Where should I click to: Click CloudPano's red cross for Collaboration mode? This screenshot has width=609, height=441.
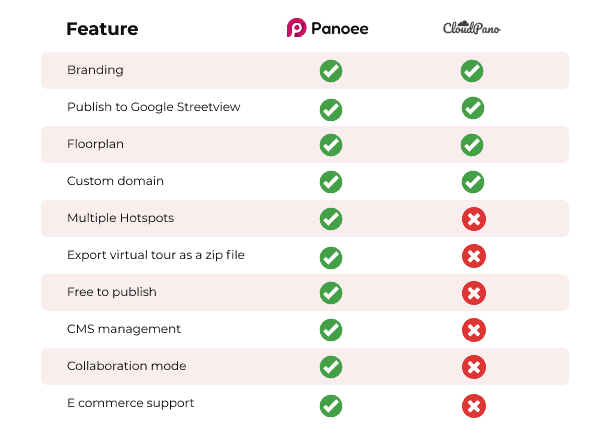(474, 367)
